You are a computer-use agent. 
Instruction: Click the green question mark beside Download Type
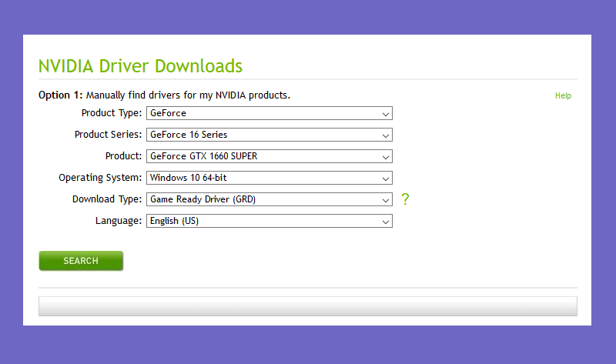pyautogui.click(x=405, y=199)
